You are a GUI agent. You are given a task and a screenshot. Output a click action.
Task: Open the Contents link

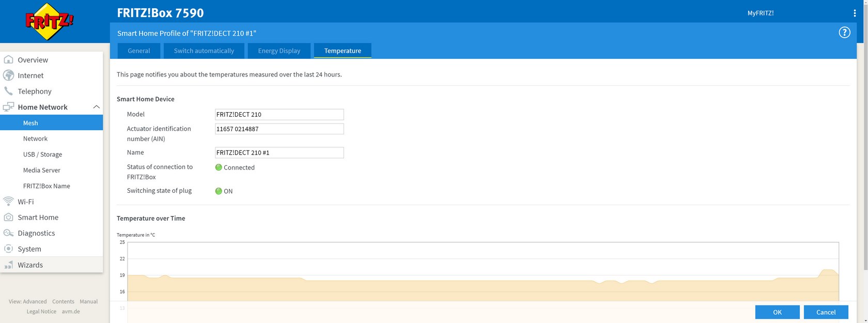tap(63, 301)
